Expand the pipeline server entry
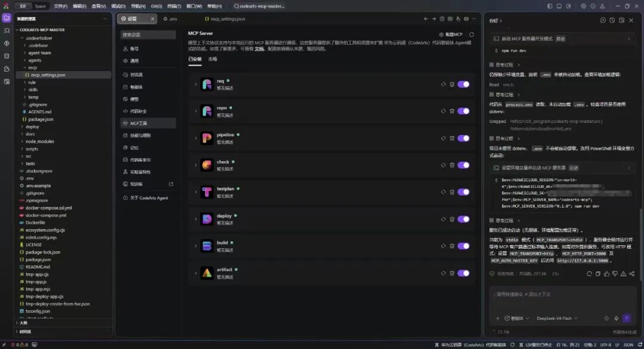Image resolution: width=644 pixels, height=349 pixels. click(196, 138)
